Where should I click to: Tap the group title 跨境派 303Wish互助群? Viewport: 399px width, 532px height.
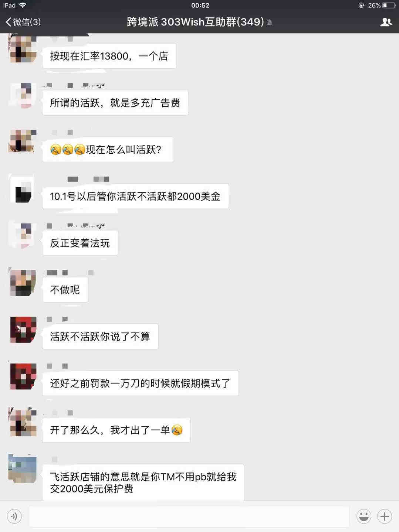click(195, 22)
